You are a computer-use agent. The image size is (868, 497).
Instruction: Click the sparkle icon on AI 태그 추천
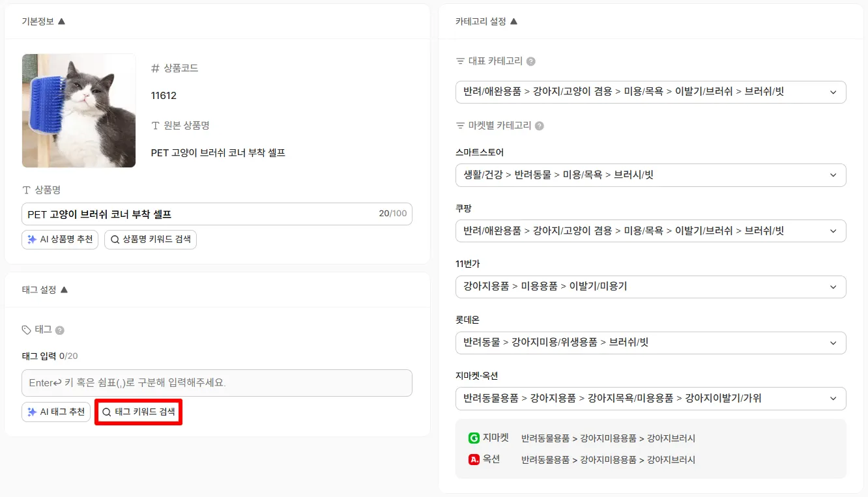click(x=32, y=412)
